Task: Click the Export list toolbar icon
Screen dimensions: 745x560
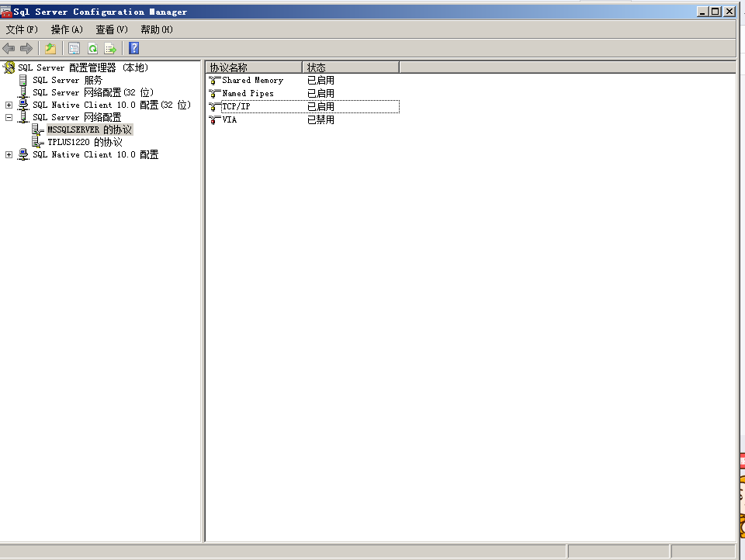Action: pyautogui.click(x=110, y=48)
